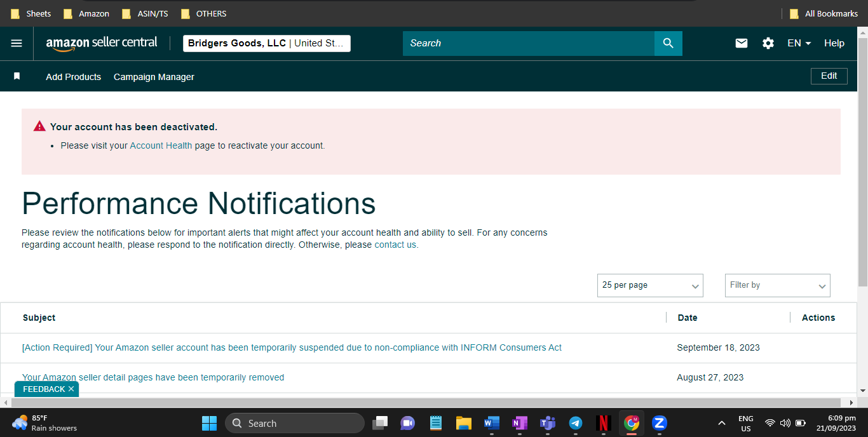Open the Sheets bookmark folder
868x437 pixels.
point(31,13)
